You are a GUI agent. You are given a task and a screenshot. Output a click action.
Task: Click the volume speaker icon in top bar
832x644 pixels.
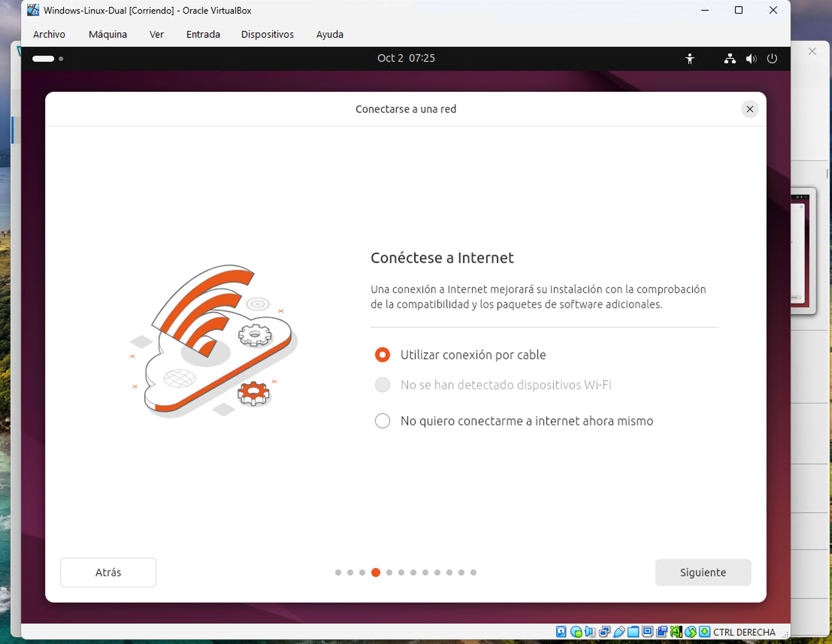click(x=751, y=59)
